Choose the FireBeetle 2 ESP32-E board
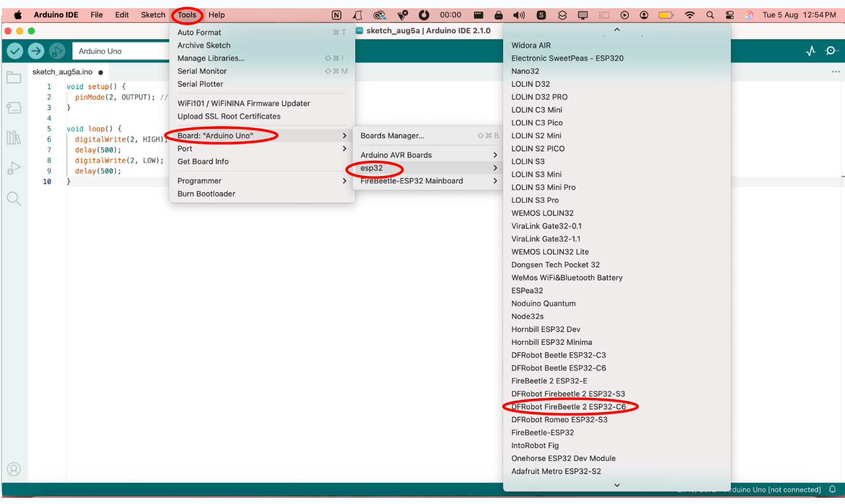Screen dimensions: 845x504 (617, 381)
